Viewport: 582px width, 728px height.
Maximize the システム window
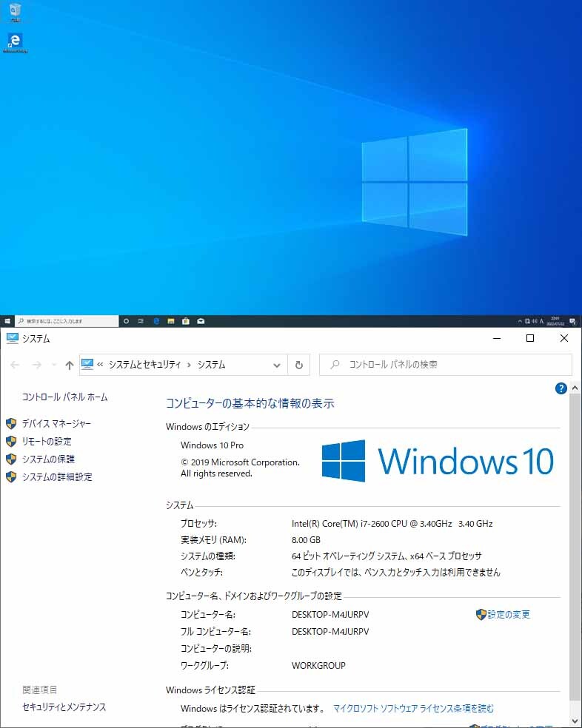[530, 338]
